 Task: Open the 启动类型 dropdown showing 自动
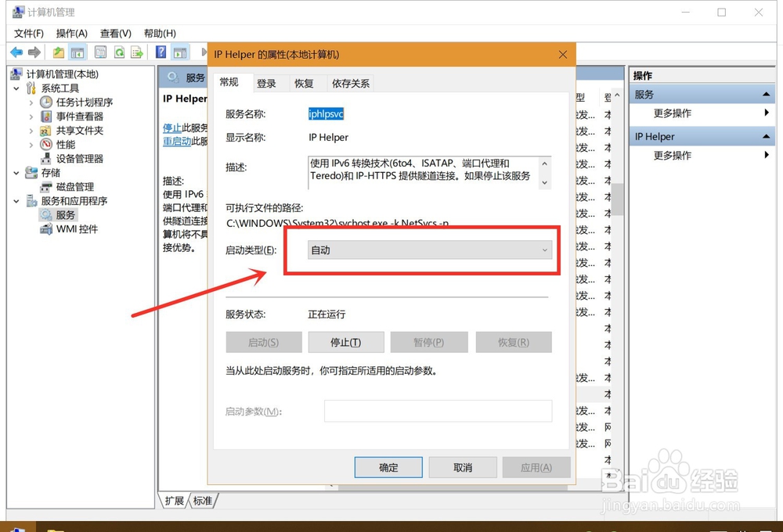click(x=544, y=249)
